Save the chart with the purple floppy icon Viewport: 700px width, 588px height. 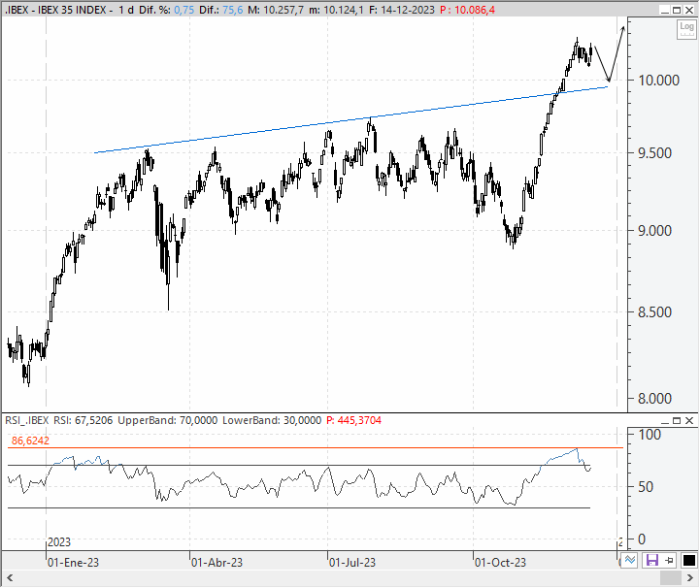tap(652, 560)
